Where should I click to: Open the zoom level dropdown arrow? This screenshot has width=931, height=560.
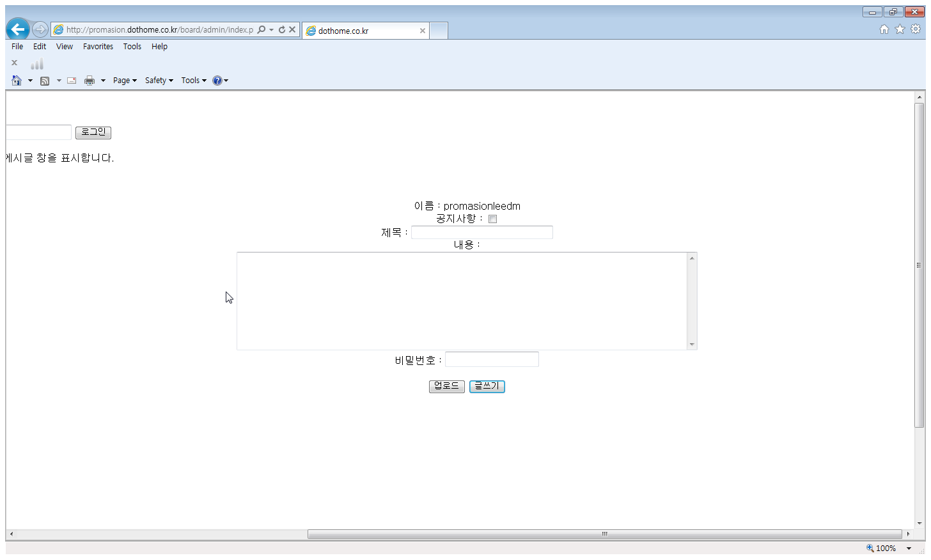pos(909,548)
